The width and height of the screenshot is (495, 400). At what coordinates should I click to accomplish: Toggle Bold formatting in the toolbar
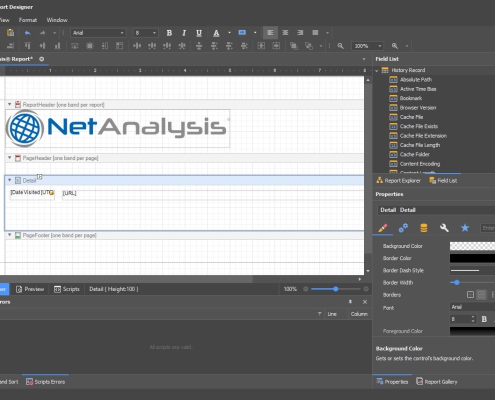click(169, 33)
